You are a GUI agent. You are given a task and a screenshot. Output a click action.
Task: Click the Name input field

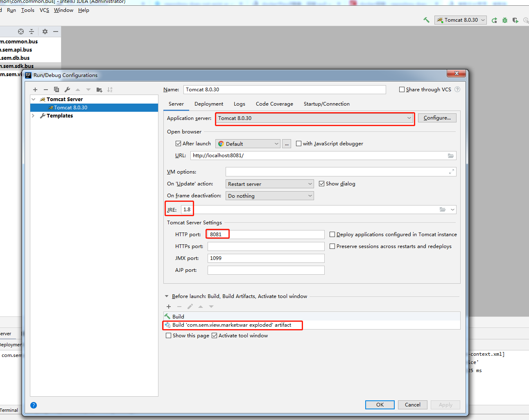(285, 90)
